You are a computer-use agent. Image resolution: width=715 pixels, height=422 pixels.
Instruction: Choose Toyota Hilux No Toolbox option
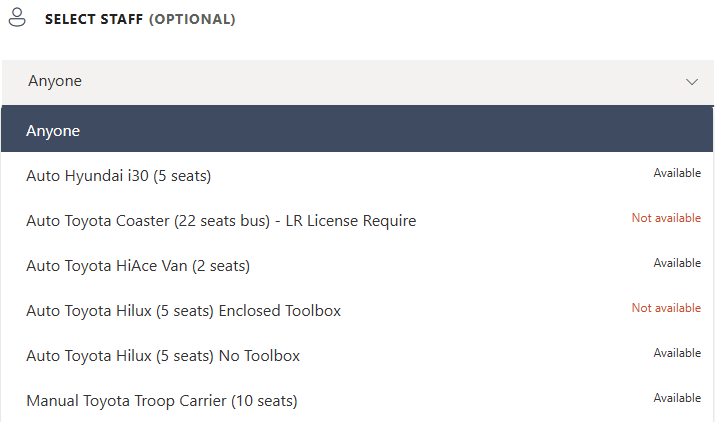pos(162,356)
